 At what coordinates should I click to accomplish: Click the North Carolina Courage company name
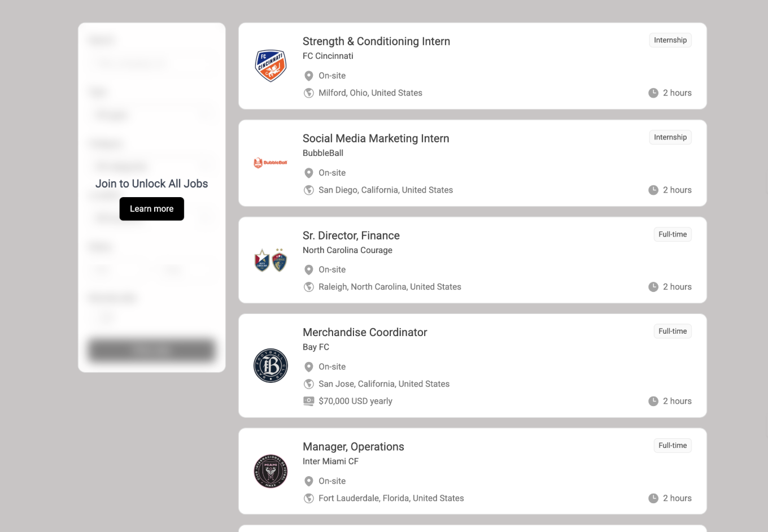(x=347, y=250)
